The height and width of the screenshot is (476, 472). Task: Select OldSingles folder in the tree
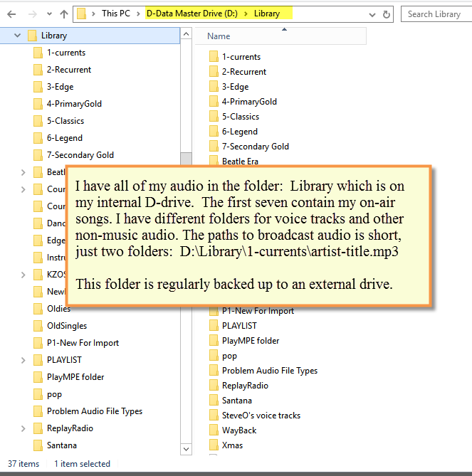coord(67,326)
